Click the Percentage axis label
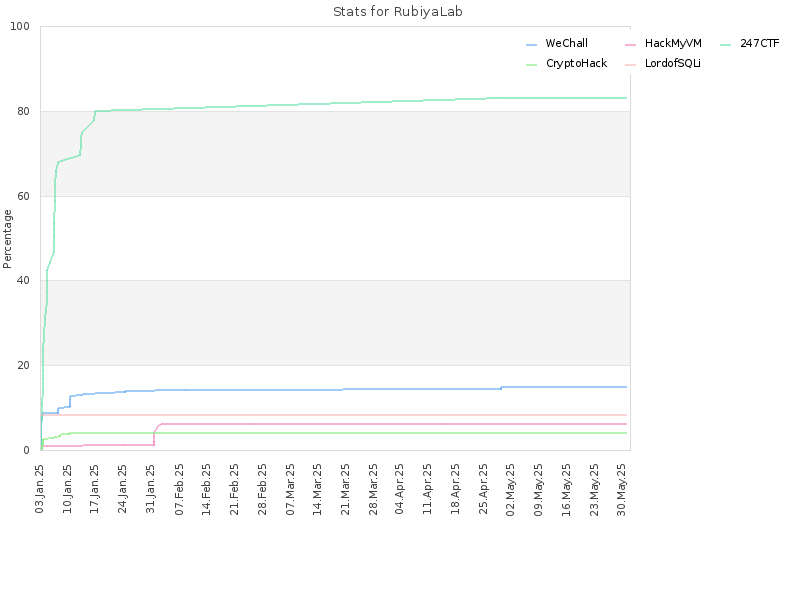This screenshot has width=800, height=600. [x=7, y=239]
